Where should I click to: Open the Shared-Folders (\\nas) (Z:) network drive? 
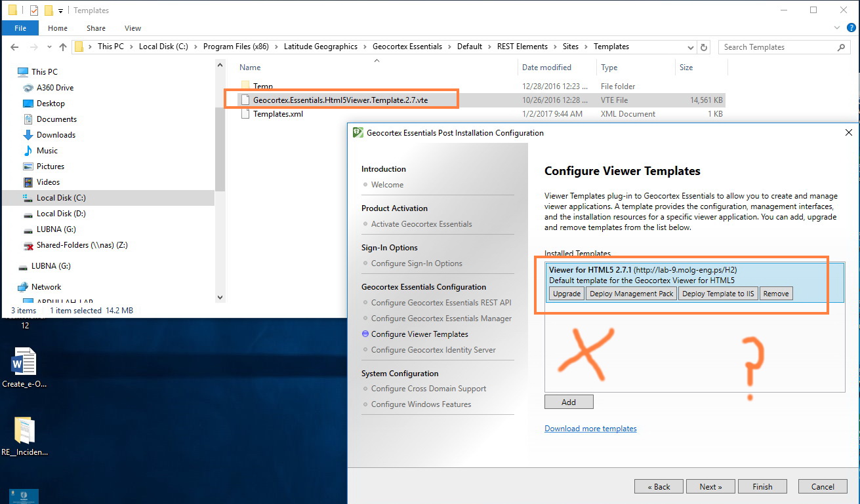pyautogui.click(x=82, y=245)
